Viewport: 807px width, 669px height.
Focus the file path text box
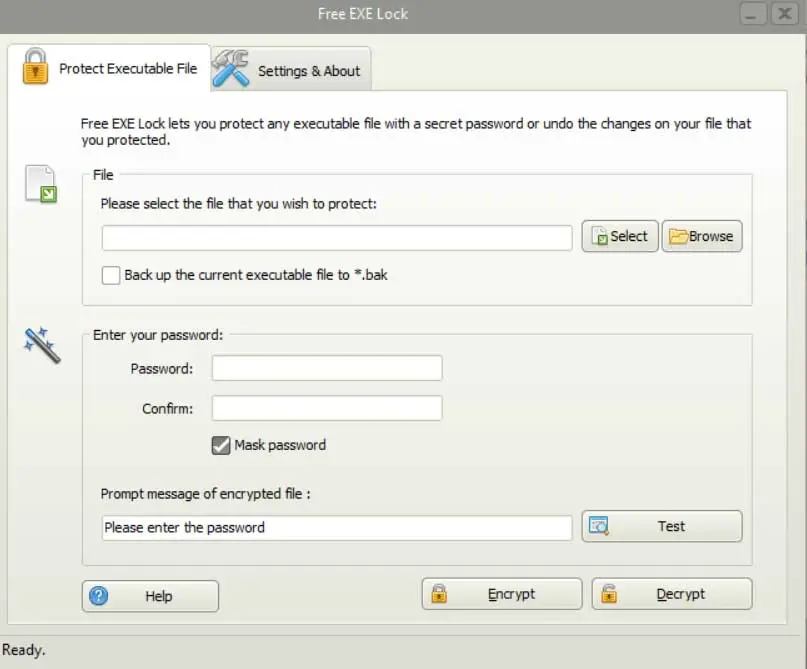click(x=337, y=238)
